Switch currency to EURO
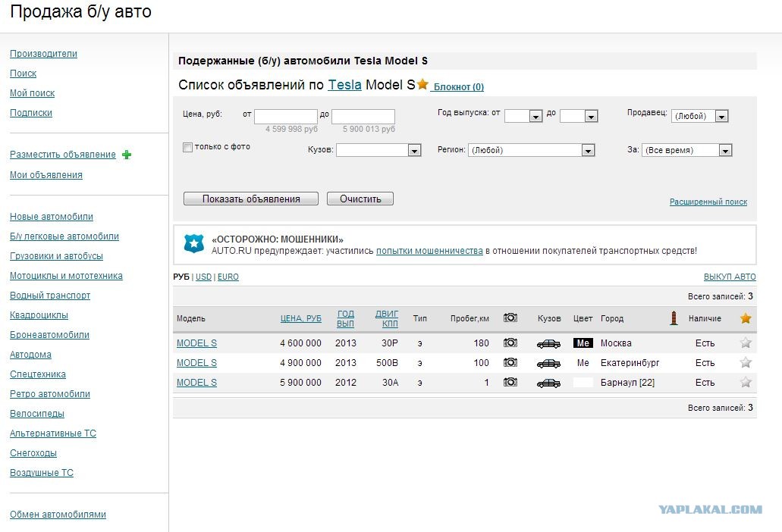This screenshot has width=782, height=532. click(228, 277)
